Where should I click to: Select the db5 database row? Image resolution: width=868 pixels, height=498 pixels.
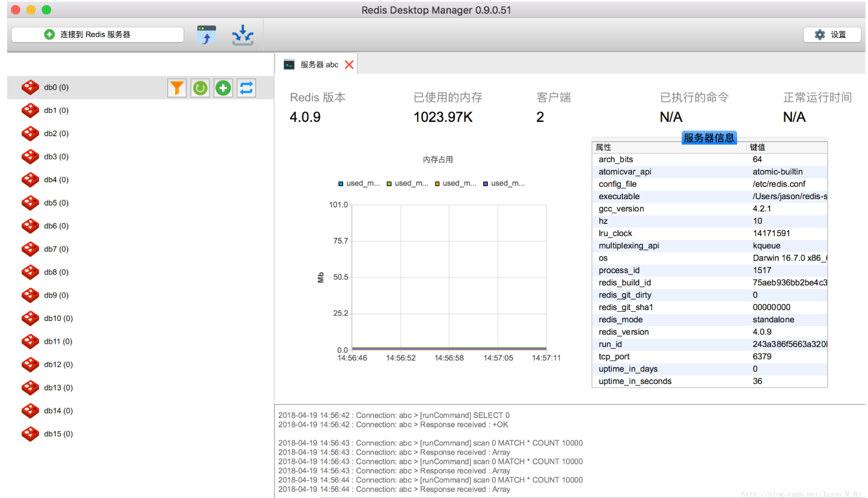pyautogui.click(x=141, y=203)
